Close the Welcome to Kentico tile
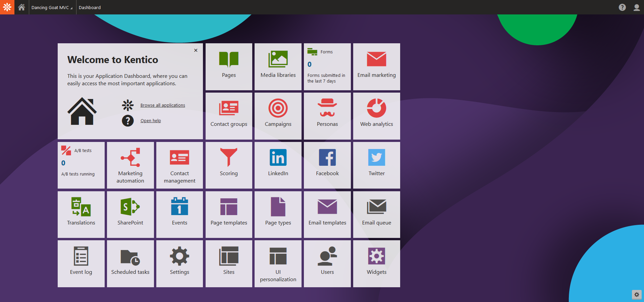644x302 pixels. click(x=196, y=50)
